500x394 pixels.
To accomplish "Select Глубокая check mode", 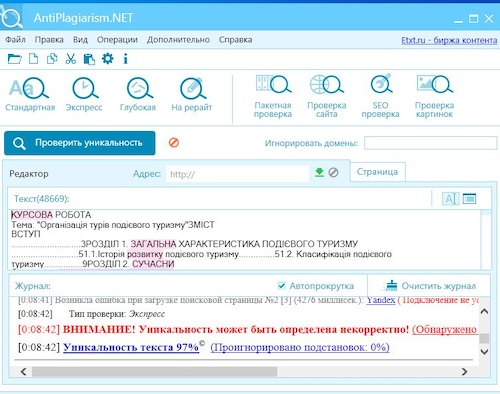I will [138, 95].
